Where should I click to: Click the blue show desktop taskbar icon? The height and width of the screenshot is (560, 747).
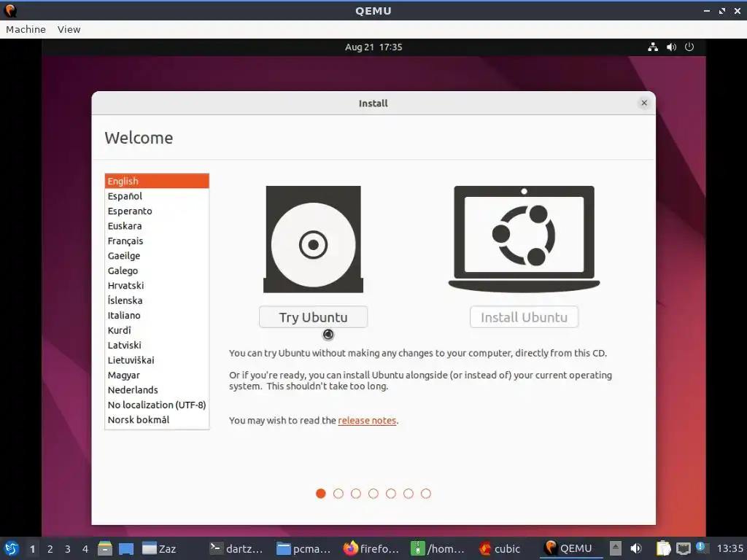(126, 548)
